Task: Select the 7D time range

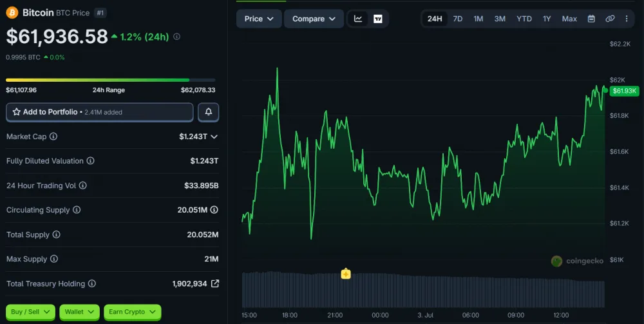Action: tap(457, 19)
